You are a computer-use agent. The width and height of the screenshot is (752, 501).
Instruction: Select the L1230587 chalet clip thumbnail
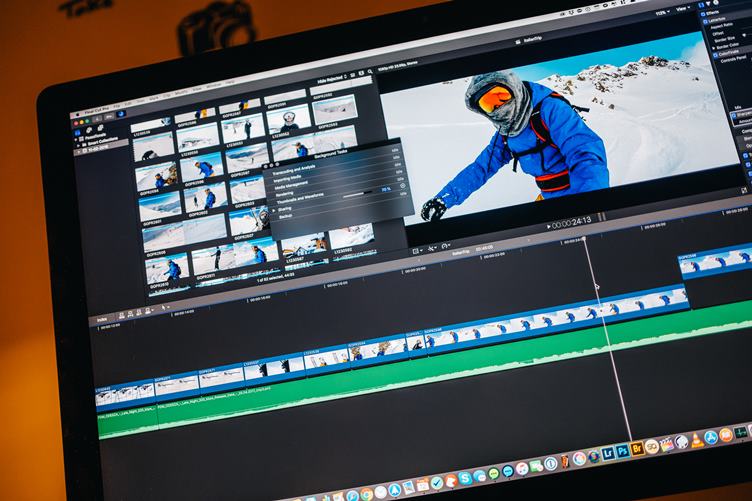coord(303,245)
